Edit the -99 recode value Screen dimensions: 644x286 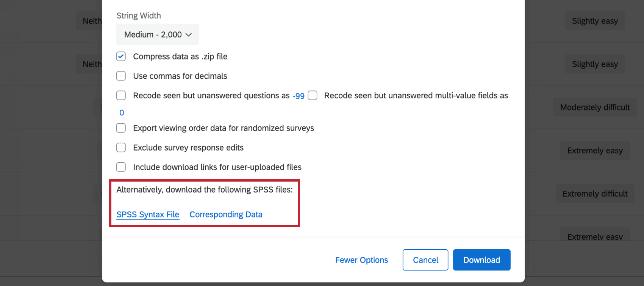[x=299, y=96]
